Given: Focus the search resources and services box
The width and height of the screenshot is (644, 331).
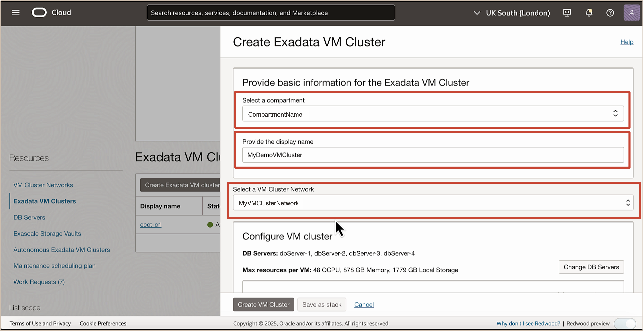Looking at the screenshot, I should [271, 13].
